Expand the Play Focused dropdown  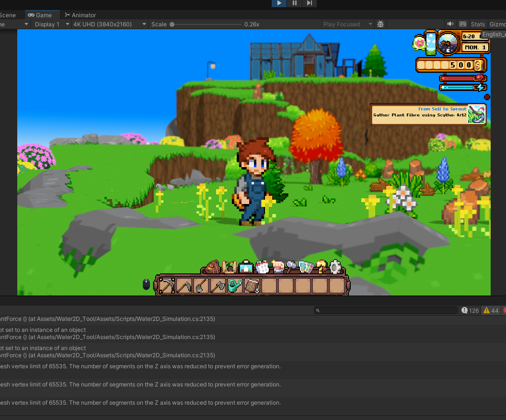click(x=347, y=24)
